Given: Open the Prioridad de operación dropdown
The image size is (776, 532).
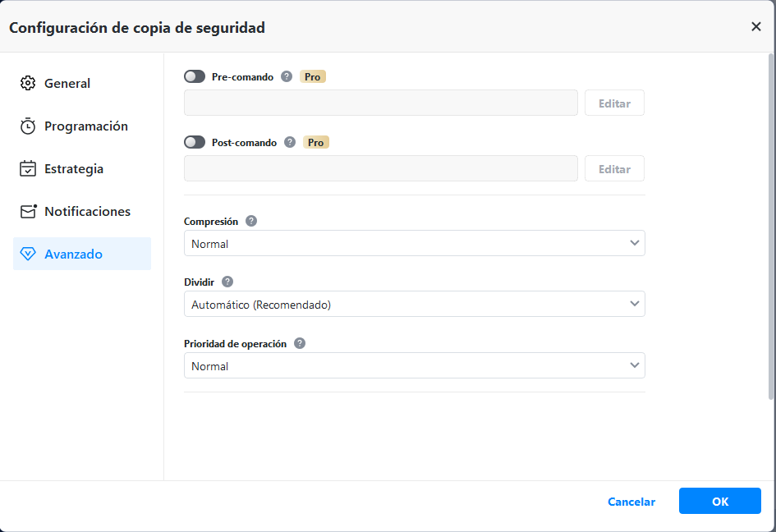Looking at the screenshot, I should coord(414,365).
